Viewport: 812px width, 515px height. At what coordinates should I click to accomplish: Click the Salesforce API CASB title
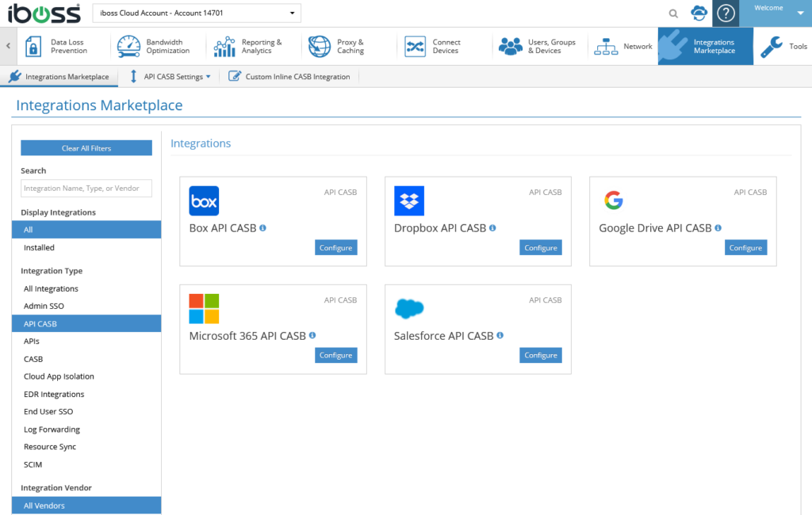[x=444, y=336]
